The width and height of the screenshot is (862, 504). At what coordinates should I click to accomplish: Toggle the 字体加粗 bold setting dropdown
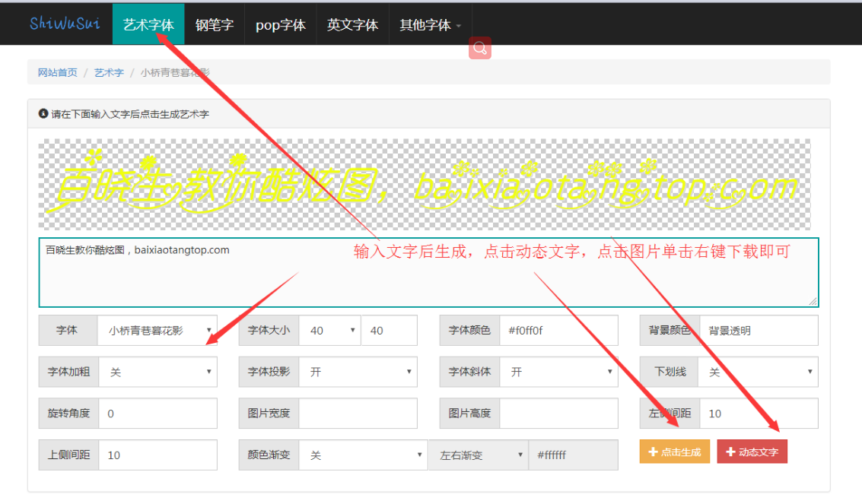point(157,372)
